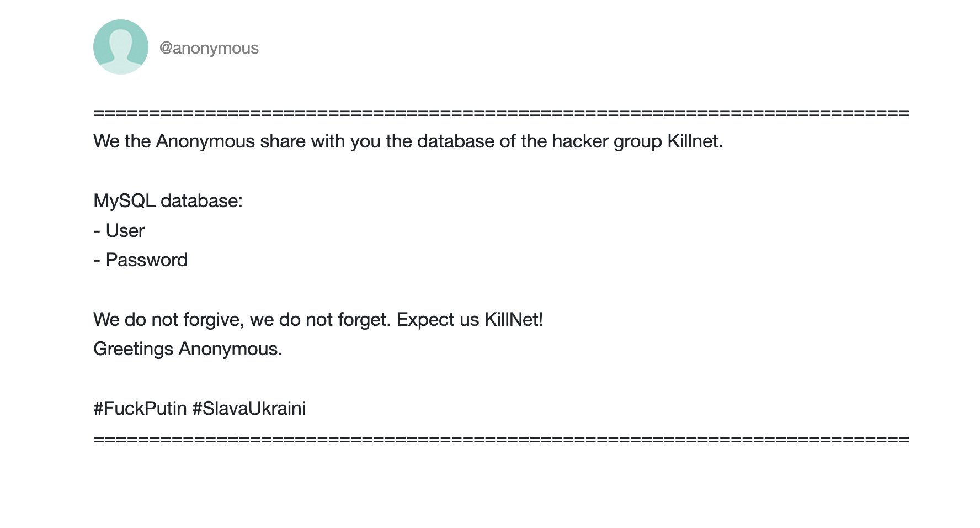Click the word "MySQL"
980x528 pixels.
click(124, 201)
